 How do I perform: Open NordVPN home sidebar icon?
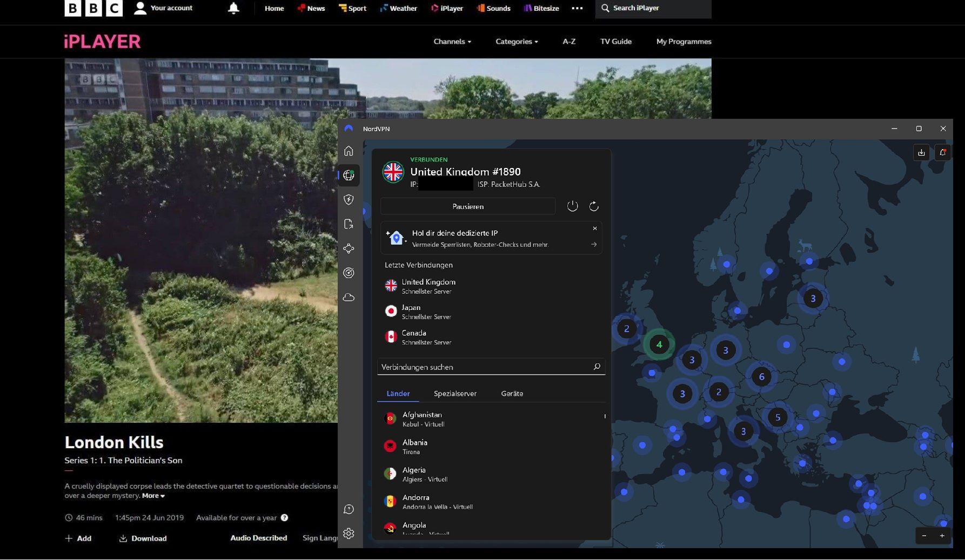(349, 151)
